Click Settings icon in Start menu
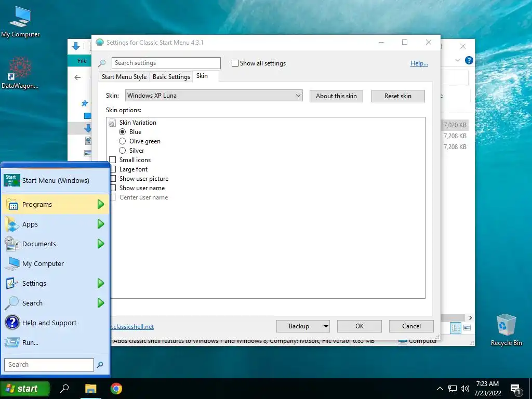The image size is (532, 399). pos(12,283)
